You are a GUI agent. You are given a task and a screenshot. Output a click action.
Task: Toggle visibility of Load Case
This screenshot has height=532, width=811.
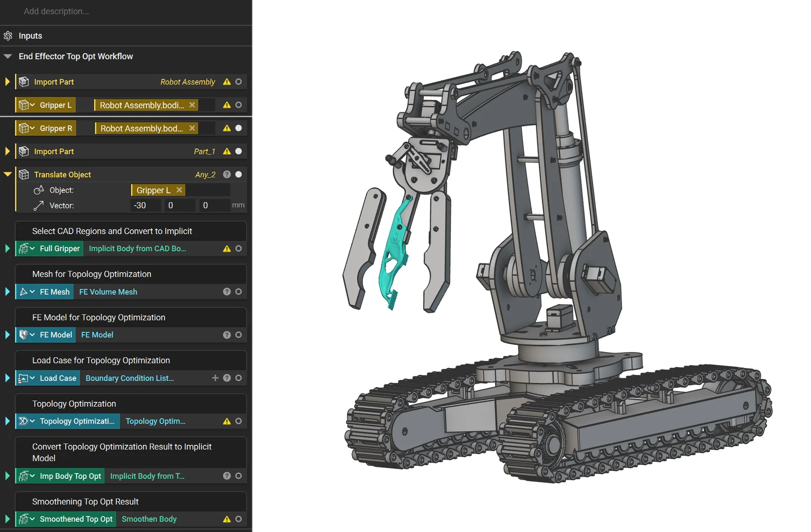coord(239,378)
